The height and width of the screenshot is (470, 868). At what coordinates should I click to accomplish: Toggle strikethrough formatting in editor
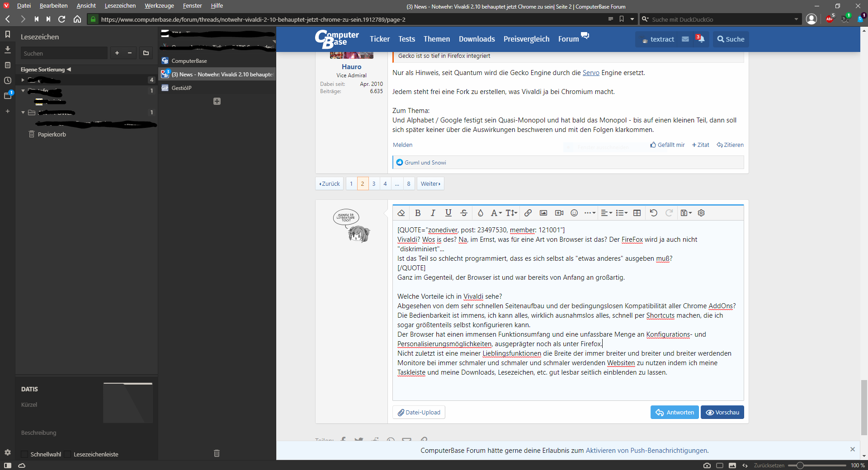click(464, 213)
